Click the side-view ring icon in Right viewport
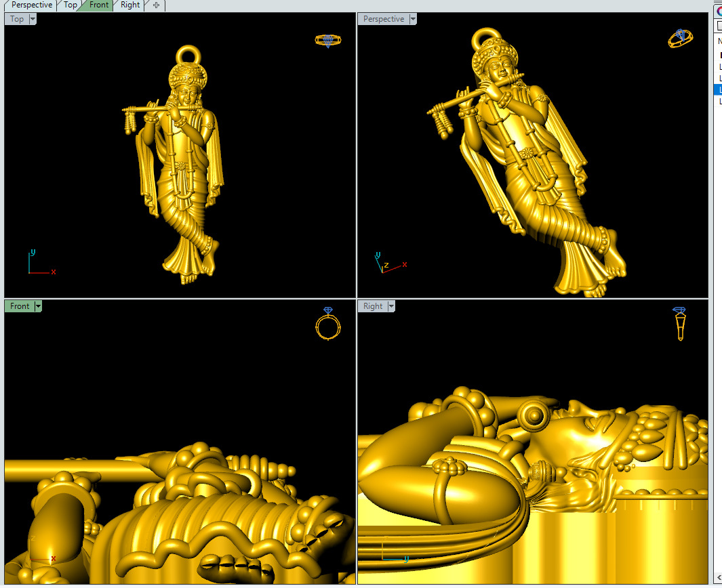This screenshot has width=722, height=588. (x=680, y=323)
